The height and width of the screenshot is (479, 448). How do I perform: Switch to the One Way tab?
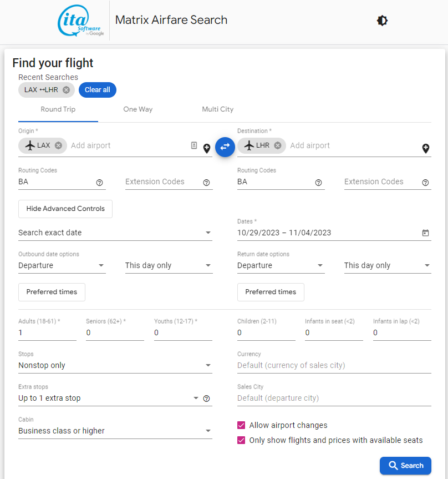(138, 109)
